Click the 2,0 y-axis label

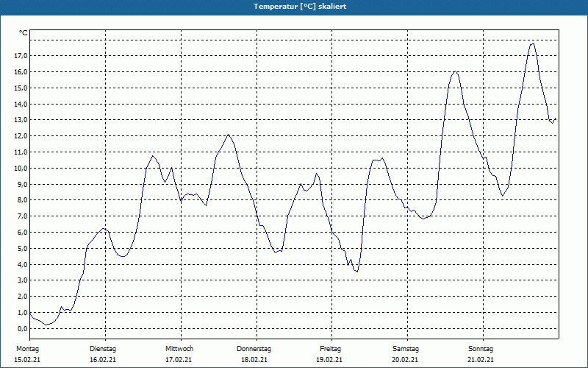(22, 297)
